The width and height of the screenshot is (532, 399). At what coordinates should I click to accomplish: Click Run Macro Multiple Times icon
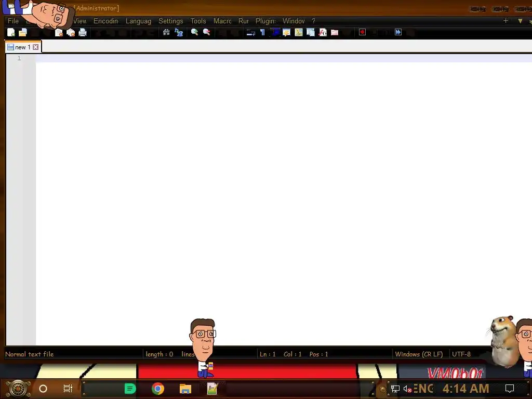(x=398, y=32)
